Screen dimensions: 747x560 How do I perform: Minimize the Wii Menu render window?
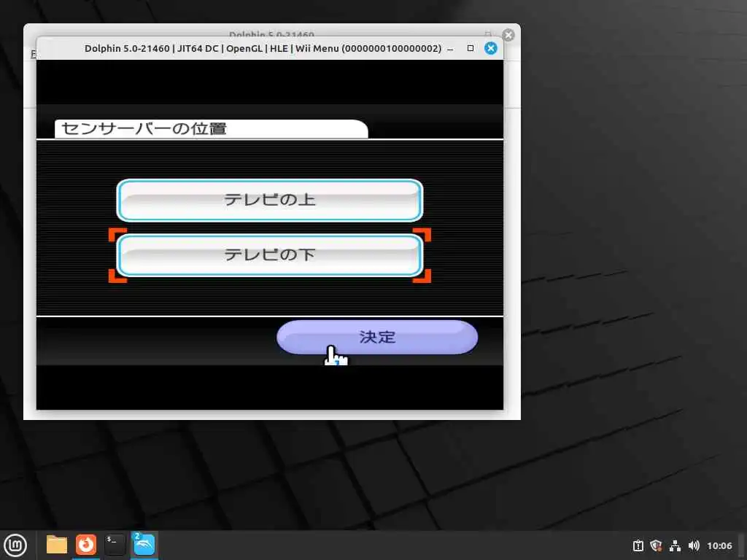click(450, 49)
